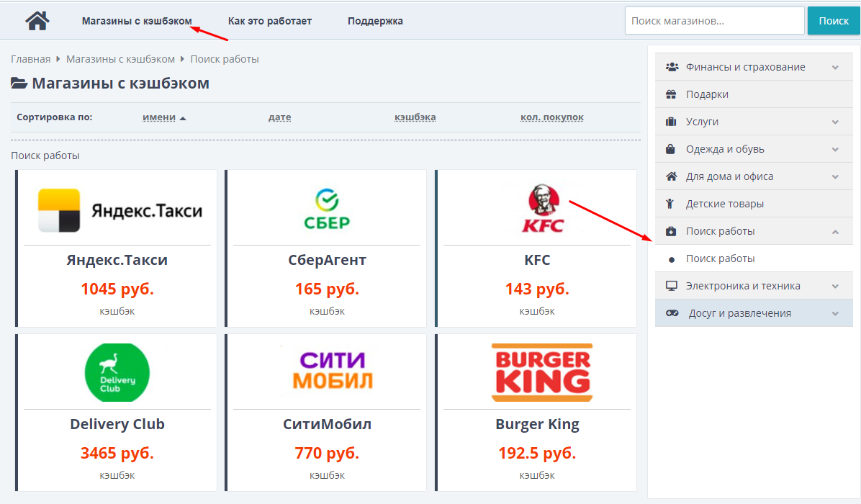The height and width of the screenshot is (504, 861).
Task: Open the Delivery Club store logo
Action: click(117, 373)
